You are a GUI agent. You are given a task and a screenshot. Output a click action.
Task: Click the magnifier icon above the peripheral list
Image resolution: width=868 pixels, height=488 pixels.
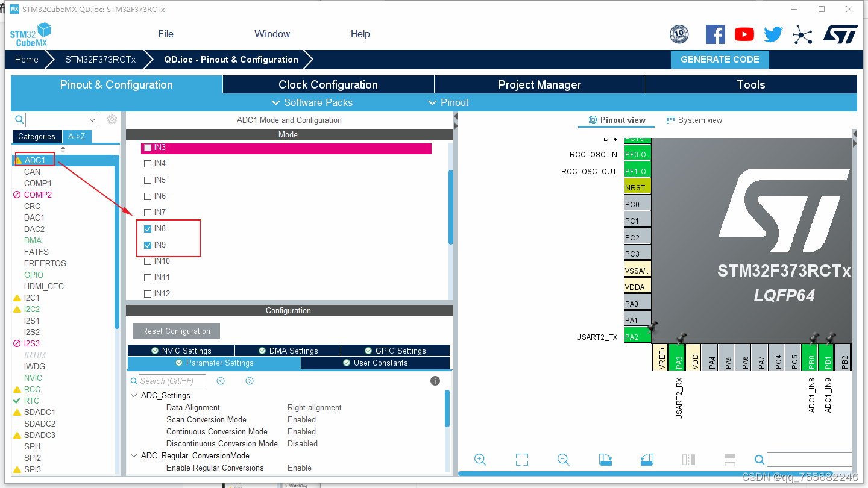point(19,119)
